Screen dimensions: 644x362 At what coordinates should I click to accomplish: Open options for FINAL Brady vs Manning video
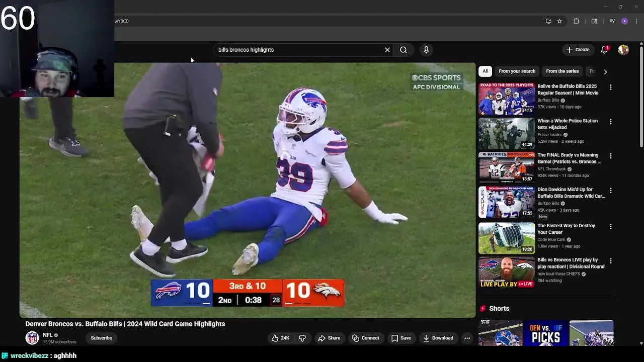pyautogui.click(x=611, y=156)
